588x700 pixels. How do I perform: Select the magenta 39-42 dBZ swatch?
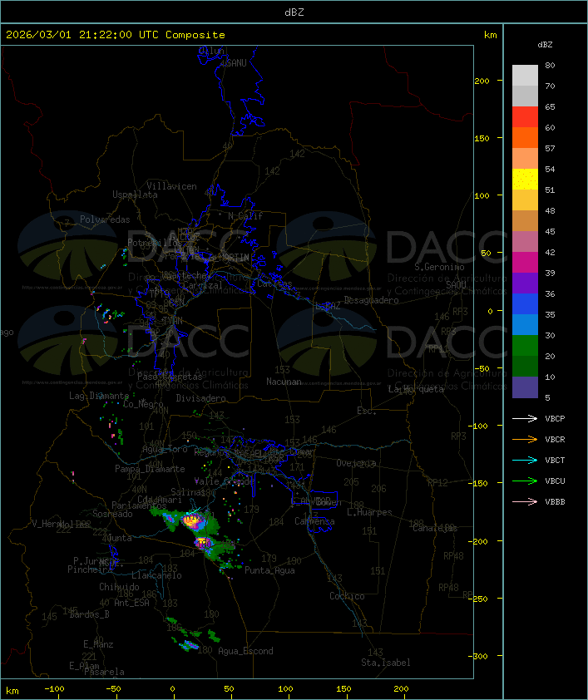click(x=525, y=263)
